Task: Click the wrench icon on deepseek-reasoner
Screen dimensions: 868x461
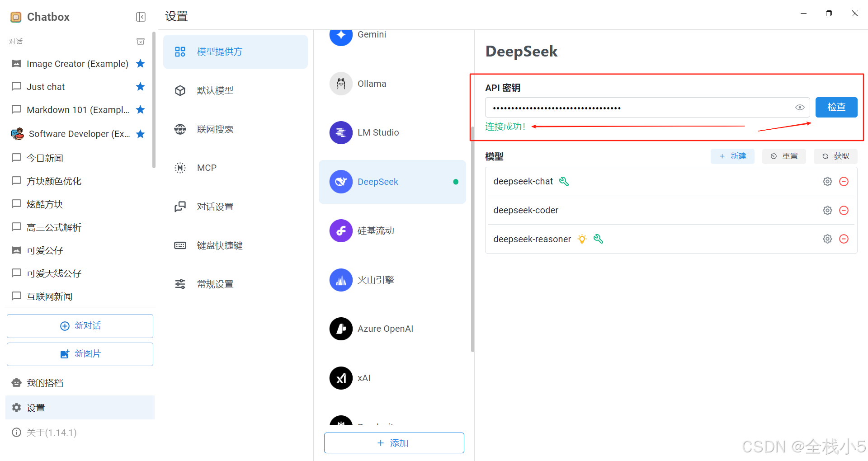Action: [598, 239]
